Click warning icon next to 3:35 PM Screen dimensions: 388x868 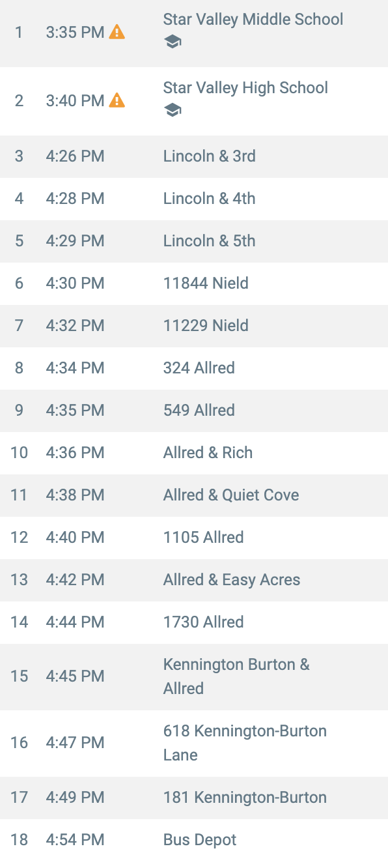pos(117,32)
